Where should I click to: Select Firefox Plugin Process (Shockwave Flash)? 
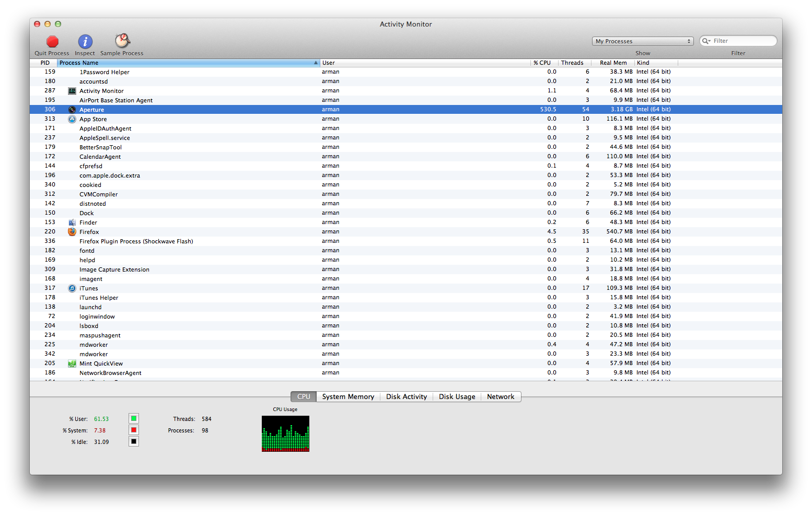pyautogui.click(x=406, y=241)
